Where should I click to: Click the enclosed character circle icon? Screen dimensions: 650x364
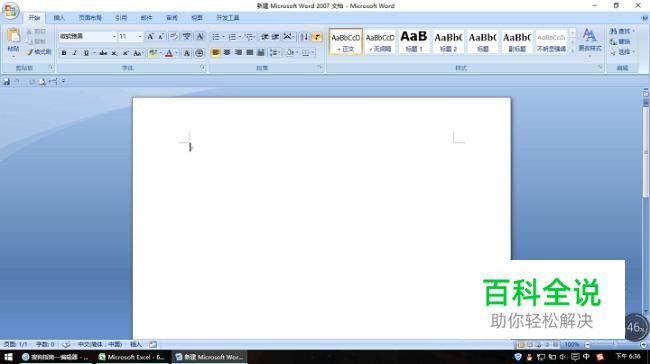point(199,53)
